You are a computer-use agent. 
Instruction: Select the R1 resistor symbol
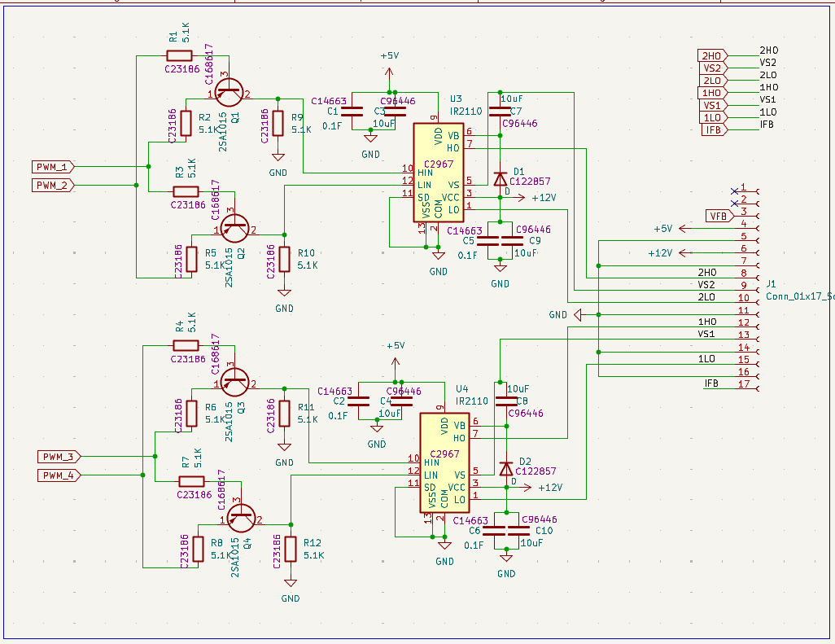point(179,55)
